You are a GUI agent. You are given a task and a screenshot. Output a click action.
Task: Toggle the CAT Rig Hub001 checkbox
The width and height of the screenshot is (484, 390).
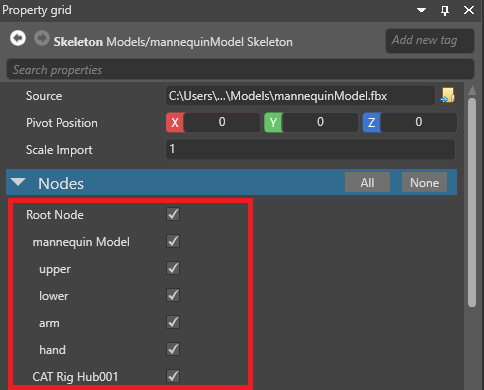[x=173, y=376]
